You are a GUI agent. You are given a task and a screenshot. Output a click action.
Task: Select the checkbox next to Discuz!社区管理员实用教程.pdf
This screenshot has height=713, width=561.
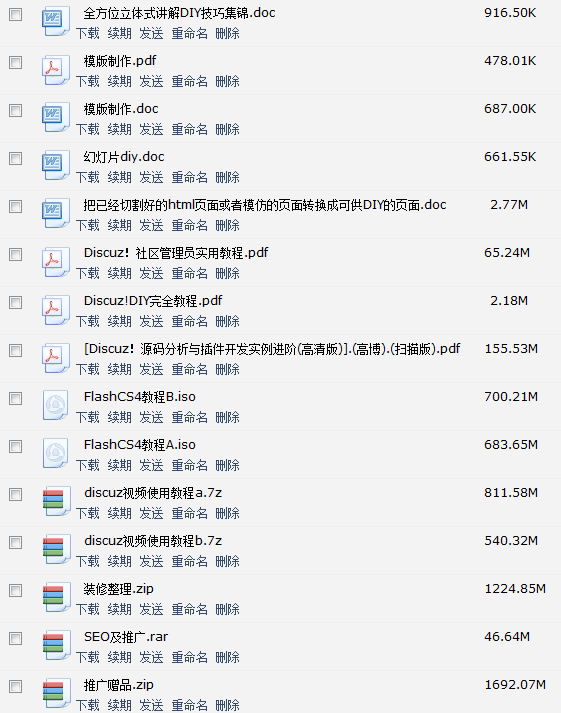point(15,255)
